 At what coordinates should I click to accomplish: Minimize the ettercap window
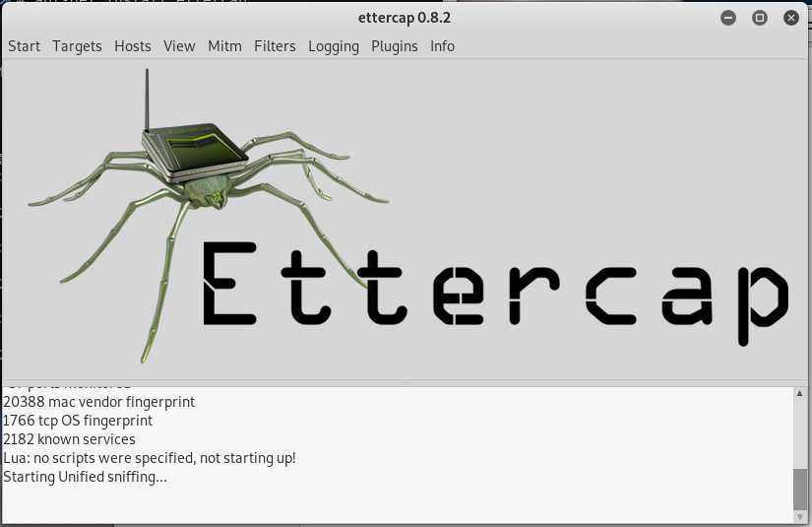point(728,18)
